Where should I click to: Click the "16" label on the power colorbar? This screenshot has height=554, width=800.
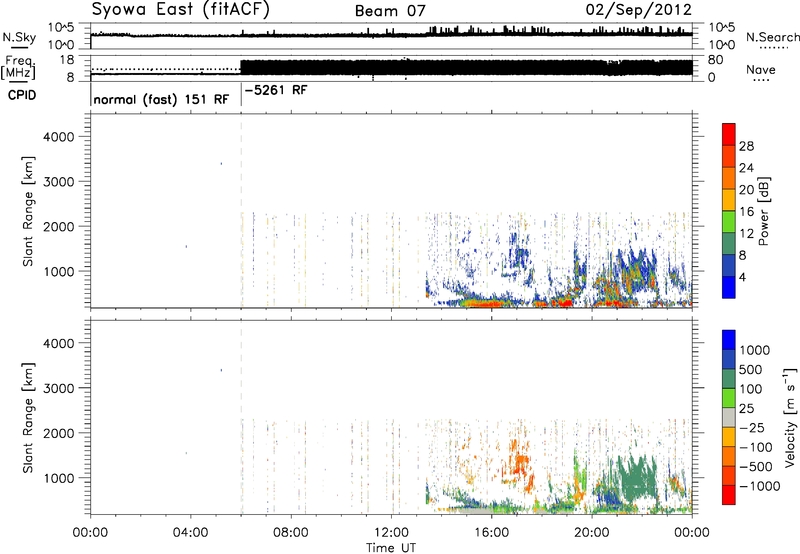click(746, 212)
